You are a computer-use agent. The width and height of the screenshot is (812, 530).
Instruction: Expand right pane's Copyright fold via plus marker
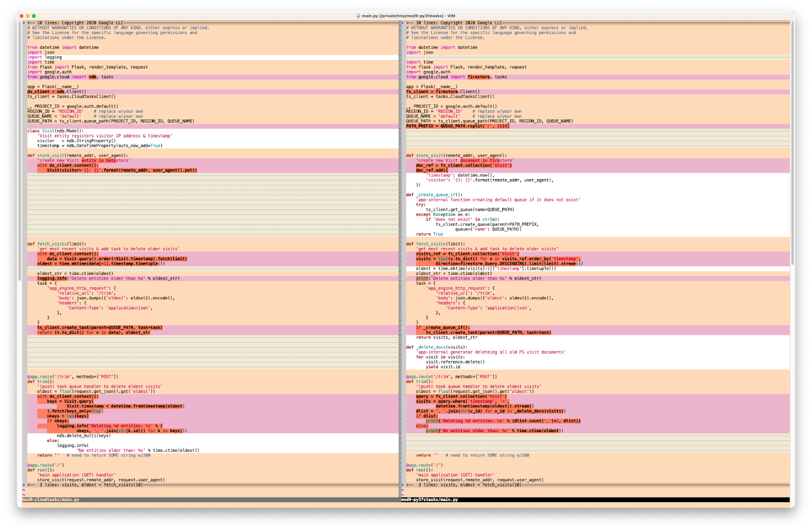(402, 23)
